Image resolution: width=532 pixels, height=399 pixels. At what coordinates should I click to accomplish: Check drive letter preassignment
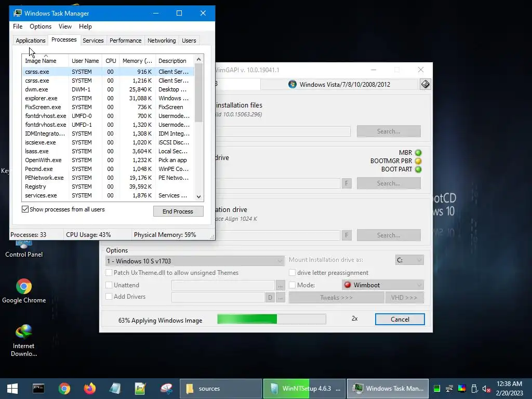click(x=292, y=272)
